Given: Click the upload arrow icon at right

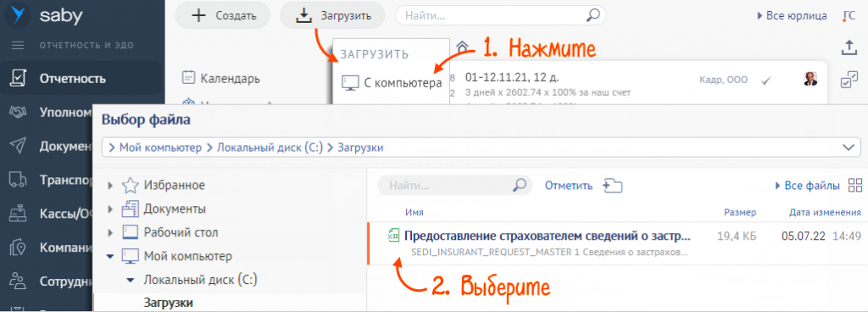Looking at the screenshot, I should [x=849, y=48].
